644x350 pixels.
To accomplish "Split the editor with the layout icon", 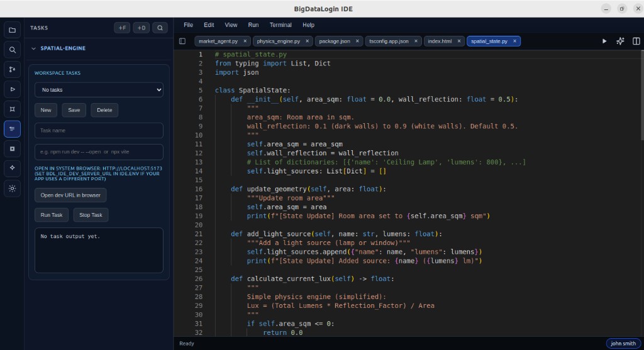I will (636, 41).
